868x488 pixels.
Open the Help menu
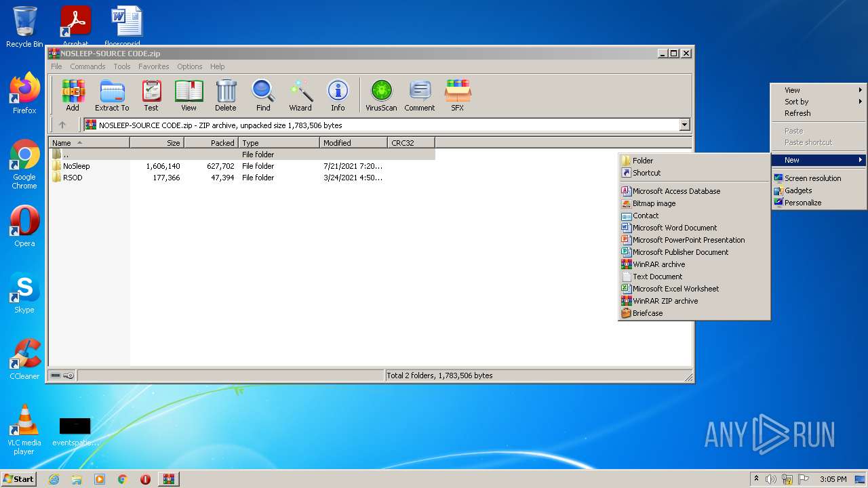click(217, 66)
